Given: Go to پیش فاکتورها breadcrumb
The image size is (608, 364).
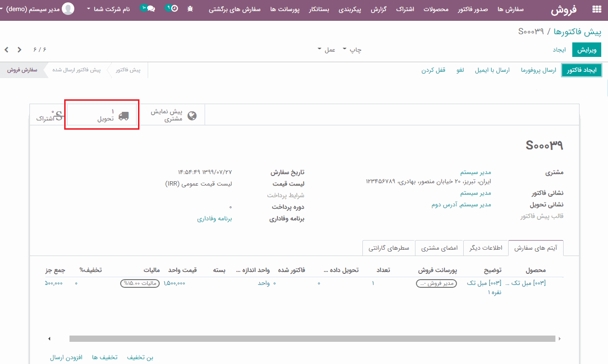Looking at the screenshot, I should (577, 32).
